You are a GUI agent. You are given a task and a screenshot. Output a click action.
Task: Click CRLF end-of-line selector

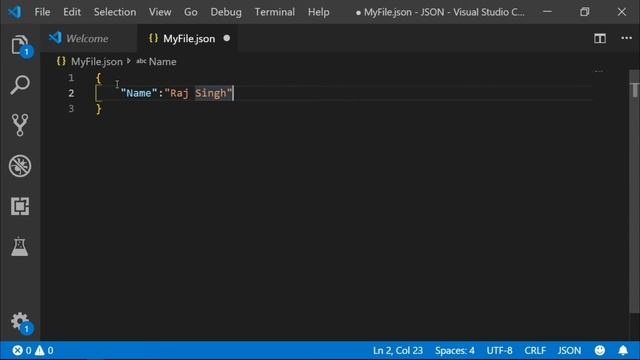click(535, 350)
